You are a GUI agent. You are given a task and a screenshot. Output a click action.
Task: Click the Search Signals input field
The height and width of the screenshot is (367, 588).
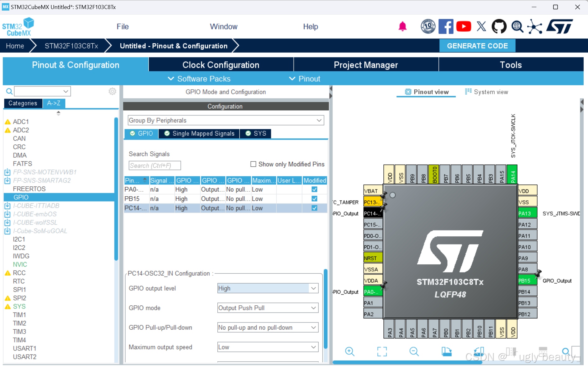[155, 165]
